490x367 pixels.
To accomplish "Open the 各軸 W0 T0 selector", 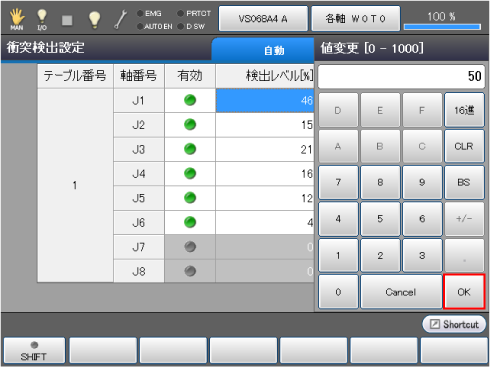I will click(x=356, y=19).
